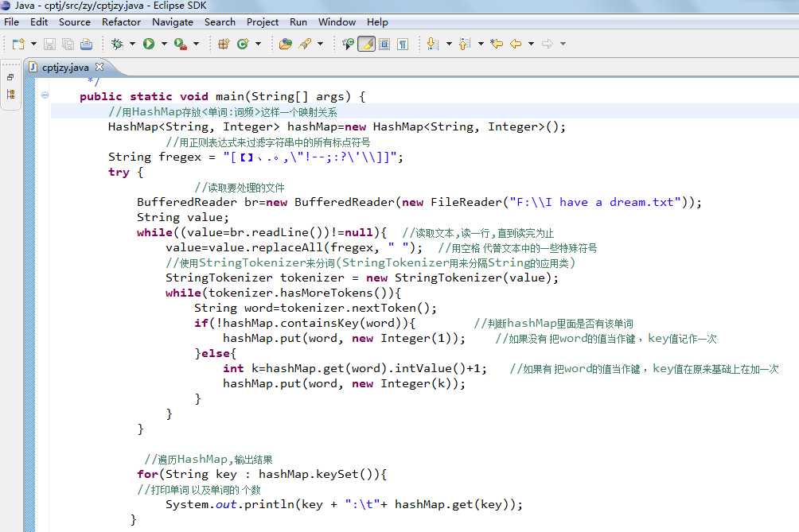Image resolution: width=799 pixels, height=532 pixels.
Task: Click the Eclipse icon in title bar
Action: pos(5,6)
